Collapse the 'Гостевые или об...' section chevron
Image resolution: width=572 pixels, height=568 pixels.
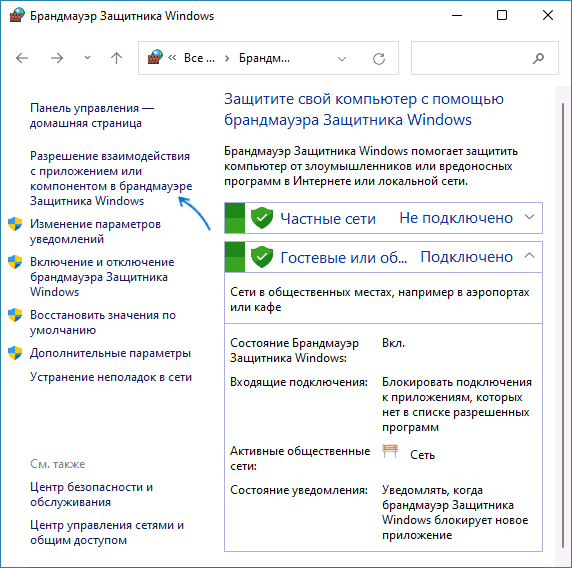(x=529, y=256)
